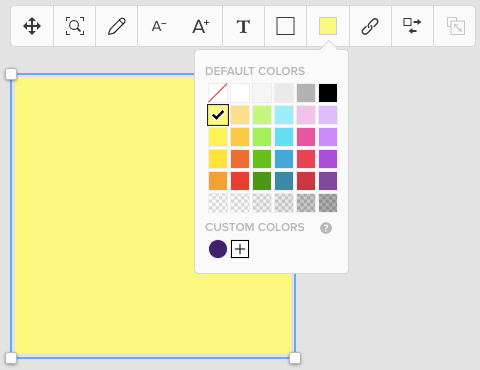The width and height of the screenshot is (480, 370).
Task: Click the top-left resize handle
Action: coord(11,74)
